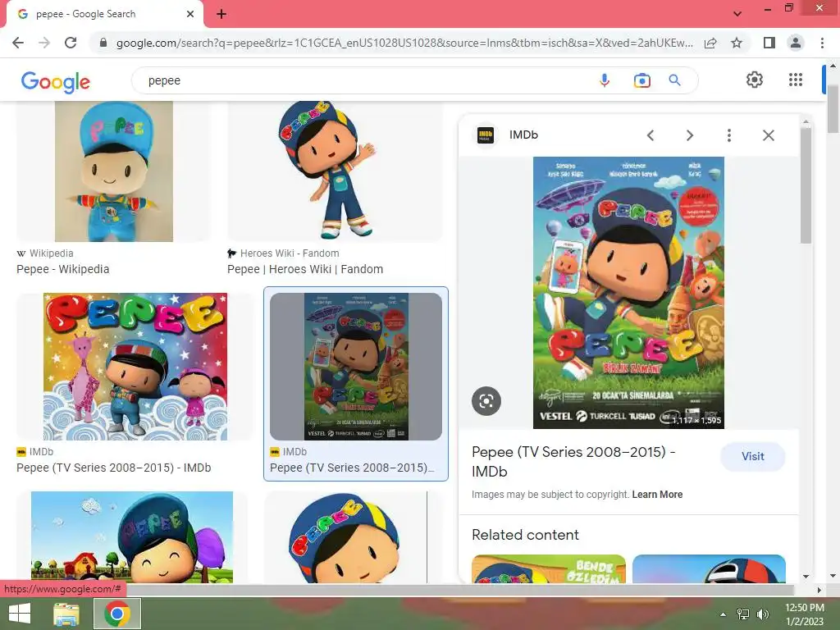Expand the tab search chevron

tap(737, 14)
